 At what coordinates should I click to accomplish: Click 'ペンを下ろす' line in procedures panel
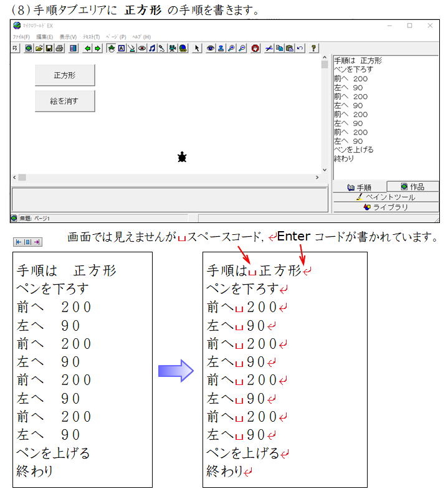353,69
